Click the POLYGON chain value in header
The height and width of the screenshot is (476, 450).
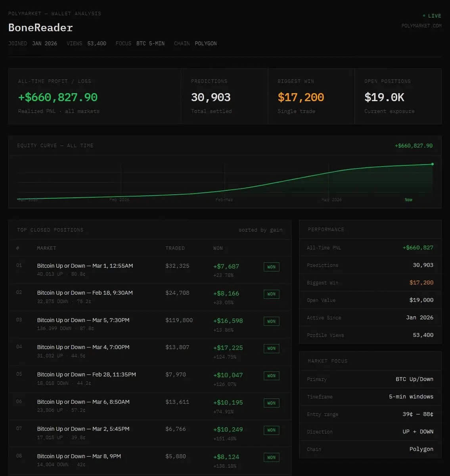click(206, 44)
